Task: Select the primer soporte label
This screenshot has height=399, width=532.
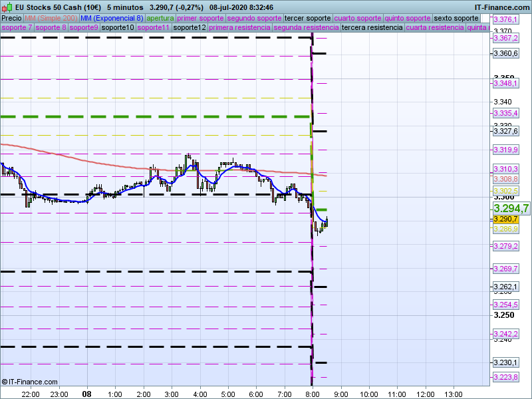Action: tap(201, 18)
